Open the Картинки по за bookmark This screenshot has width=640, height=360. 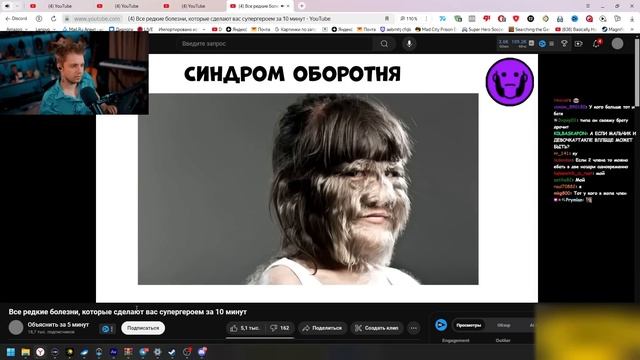[x=295, y=29]
